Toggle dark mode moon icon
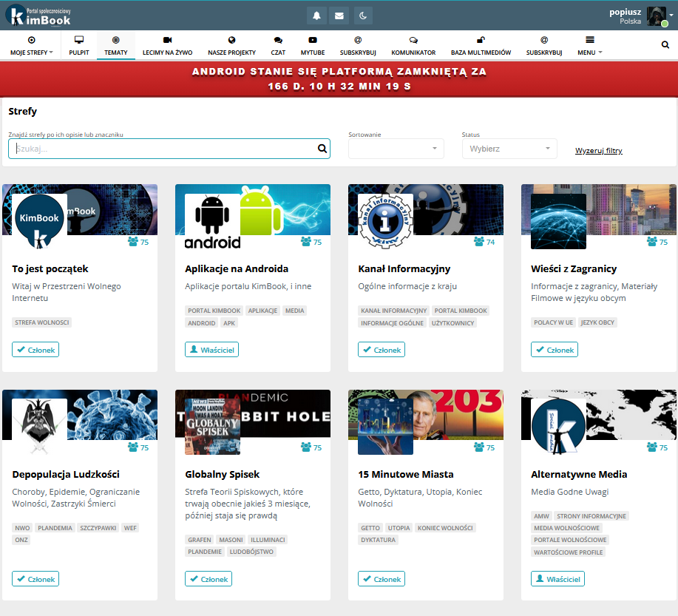 click(x=362, y=16)
